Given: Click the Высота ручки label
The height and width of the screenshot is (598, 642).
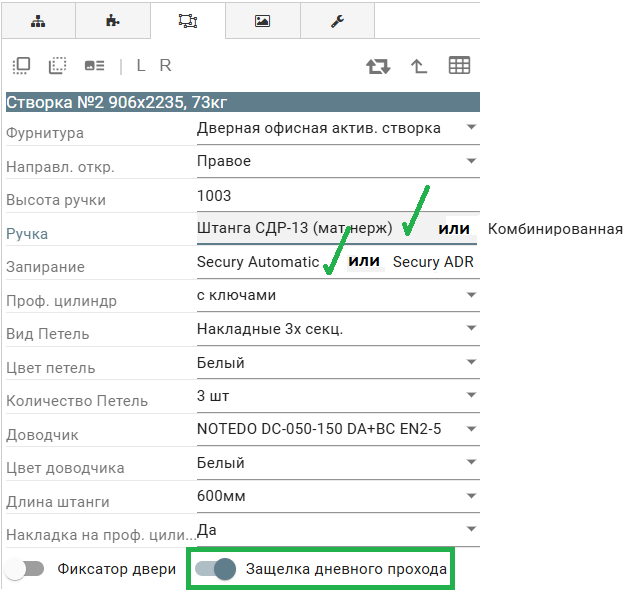Looking at the screenshot, I should coord(56,200).
